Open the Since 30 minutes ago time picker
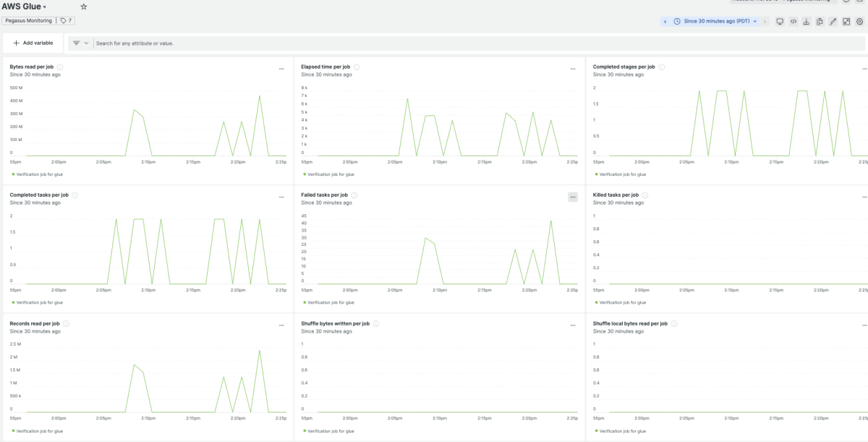868x442 pixels. coord(715,22)
